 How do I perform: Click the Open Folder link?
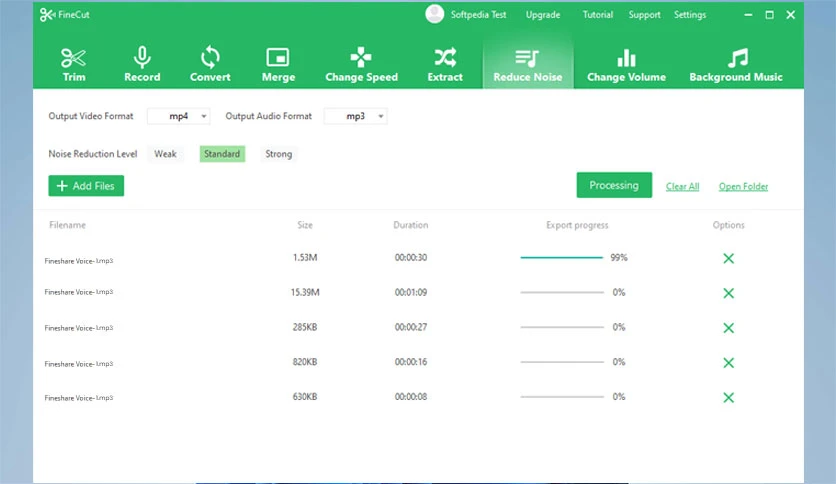743,187
